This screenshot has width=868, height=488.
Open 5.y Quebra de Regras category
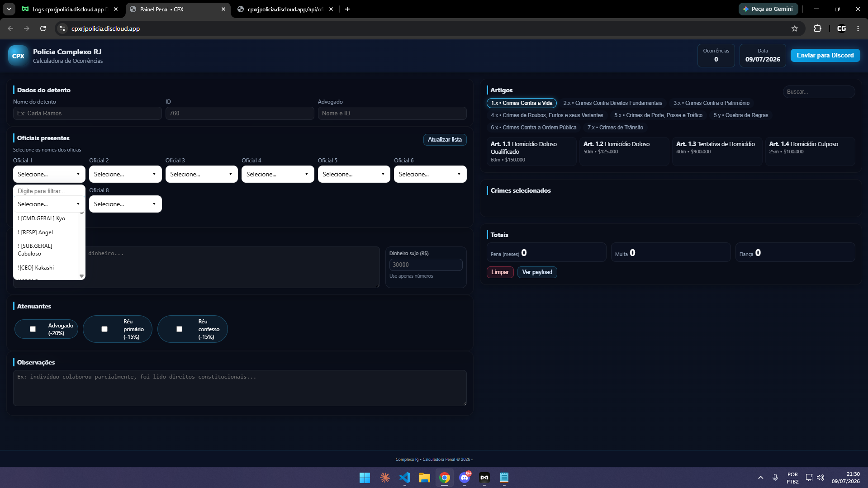click(x=741, y=115)
